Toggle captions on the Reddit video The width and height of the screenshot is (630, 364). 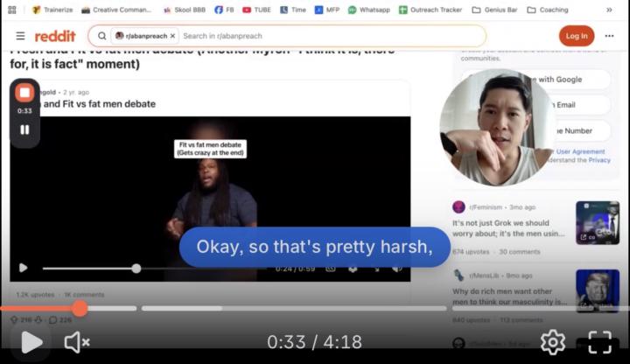(x=330, y=269)
